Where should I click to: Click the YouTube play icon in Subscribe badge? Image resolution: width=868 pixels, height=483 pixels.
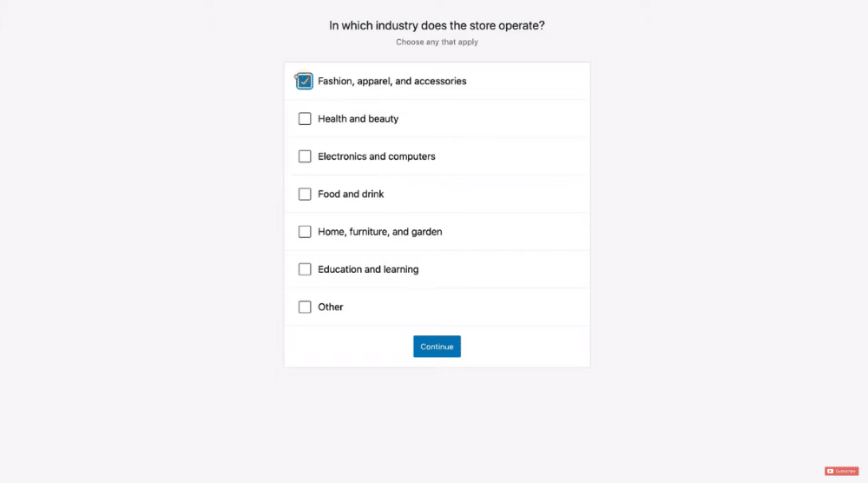click(x=830, y=471)
